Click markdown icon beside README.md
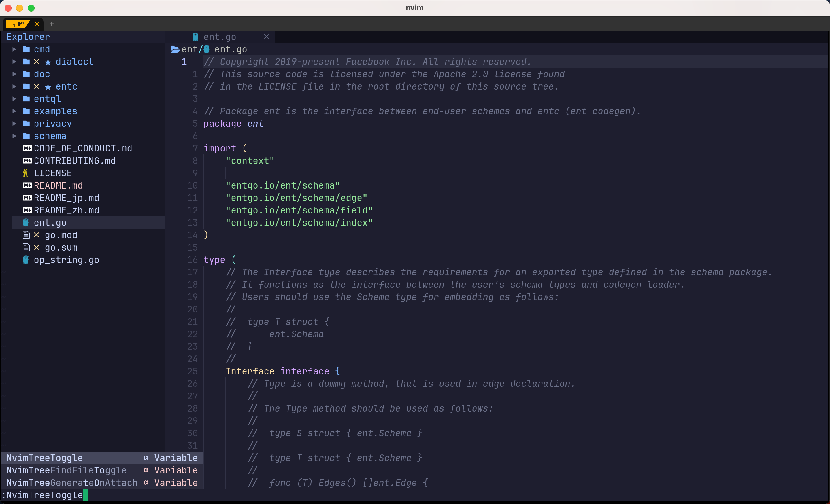Screen dimensions: 830x504 [x=27, y=185]
